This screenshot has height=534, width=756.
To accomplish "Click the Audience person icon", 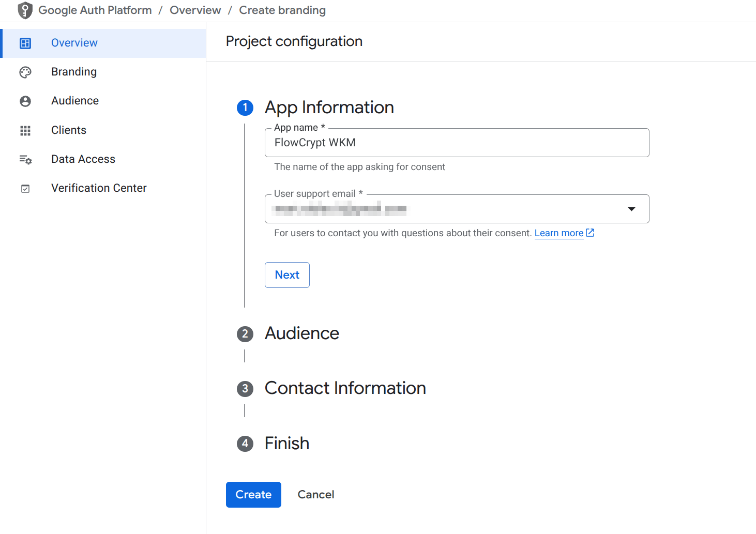I will pos(25,101).
